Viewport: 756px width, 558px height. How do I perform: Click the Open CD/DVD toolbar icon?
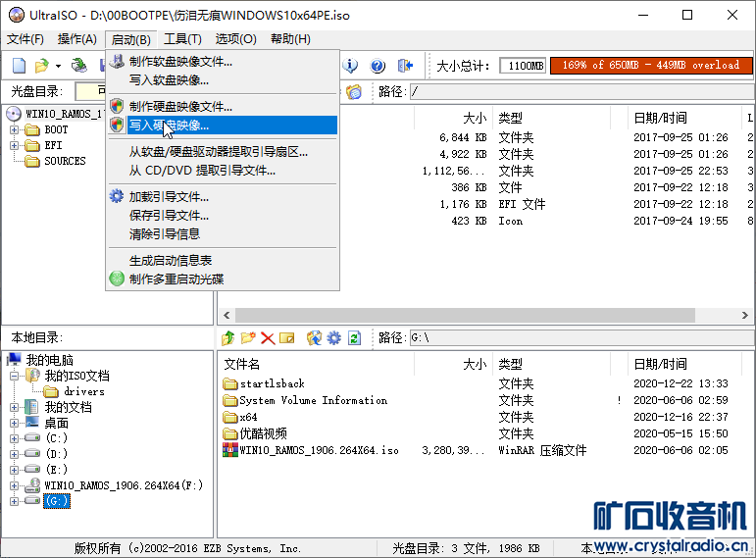79,65
